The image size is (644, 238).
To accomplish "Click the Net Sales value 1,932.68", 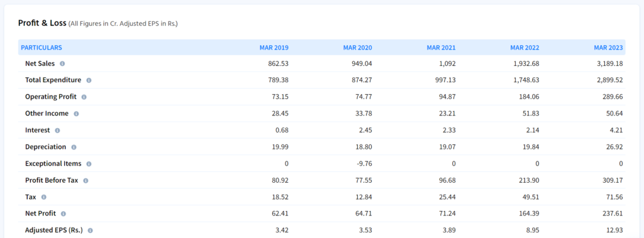I will point(526,63).
